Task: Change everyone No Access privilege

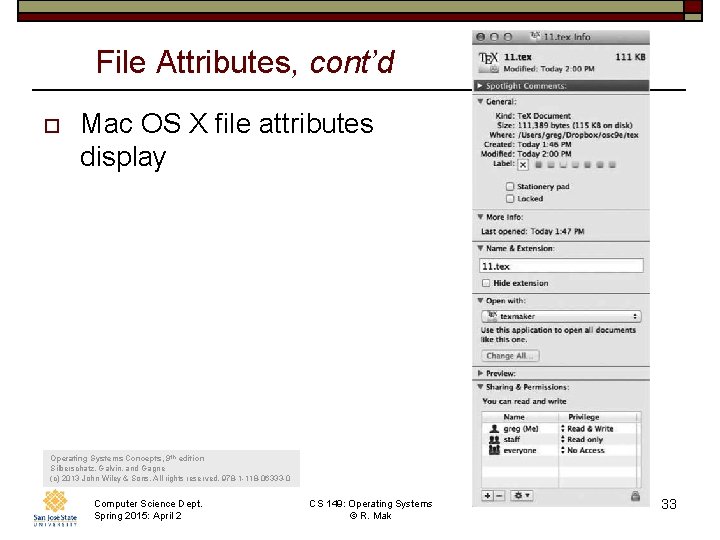Action: 583,450
